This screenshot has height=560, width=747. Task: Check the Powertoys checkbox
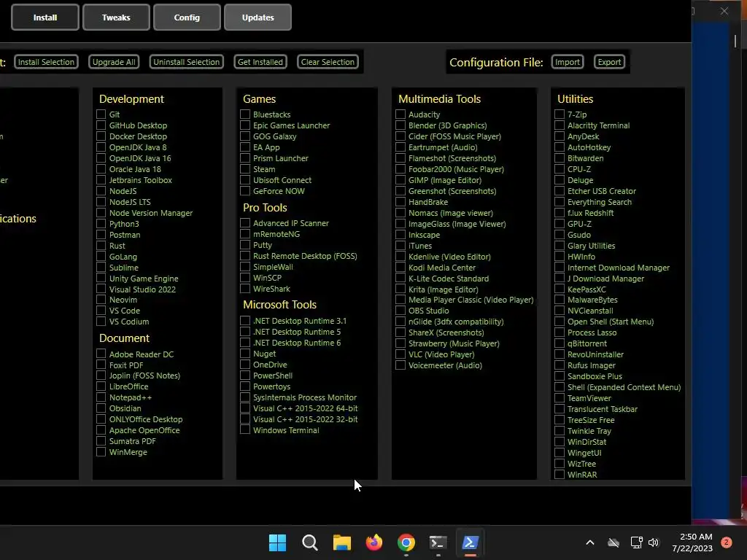245,386
